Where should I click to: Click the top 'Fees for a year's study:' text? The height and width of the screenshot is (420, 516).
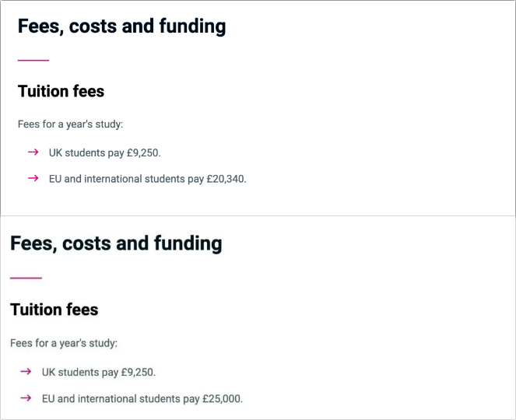pos(70,124)
